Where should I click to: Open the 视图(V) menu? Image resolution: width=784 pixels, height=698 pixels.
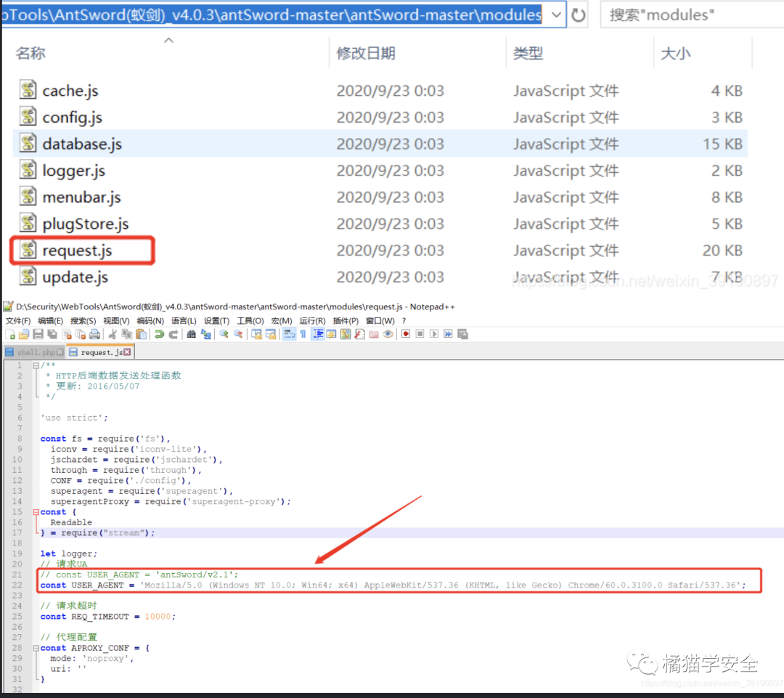116,321
